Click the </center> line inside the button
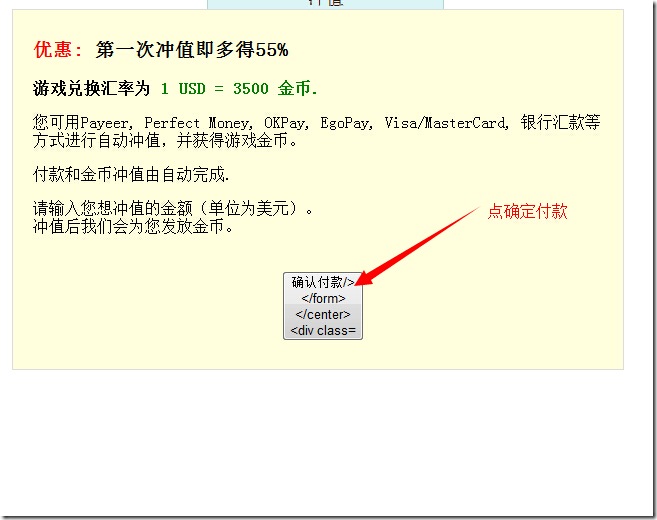The height and width of the screenshot is (520, 657). [323, 314]
